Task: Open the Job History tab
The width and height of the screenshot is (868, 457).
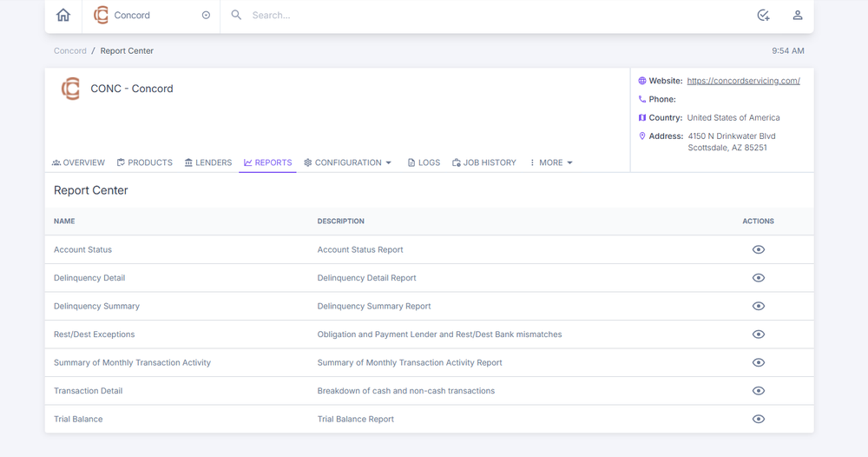Action: click(x=483, y=162)
